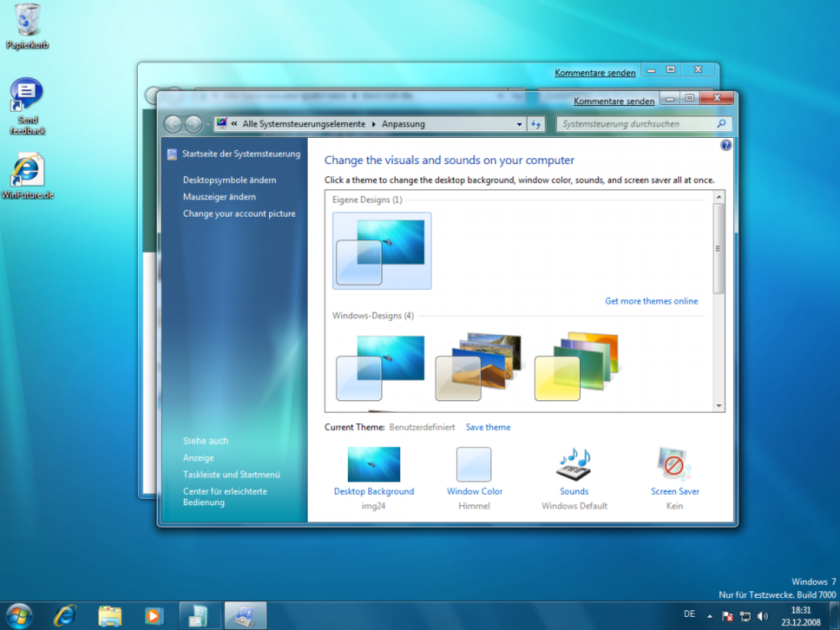Open Mauszeiger ändern link
The width and height of the screenshot is (840, 630).
(219, 197)
